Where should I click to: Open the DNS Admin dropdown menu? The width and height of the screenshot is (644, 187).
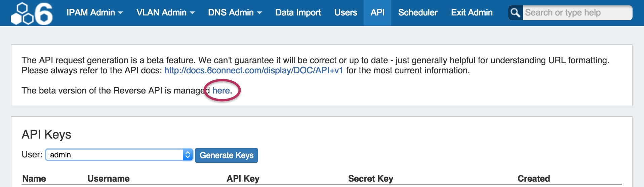(235, 13)
